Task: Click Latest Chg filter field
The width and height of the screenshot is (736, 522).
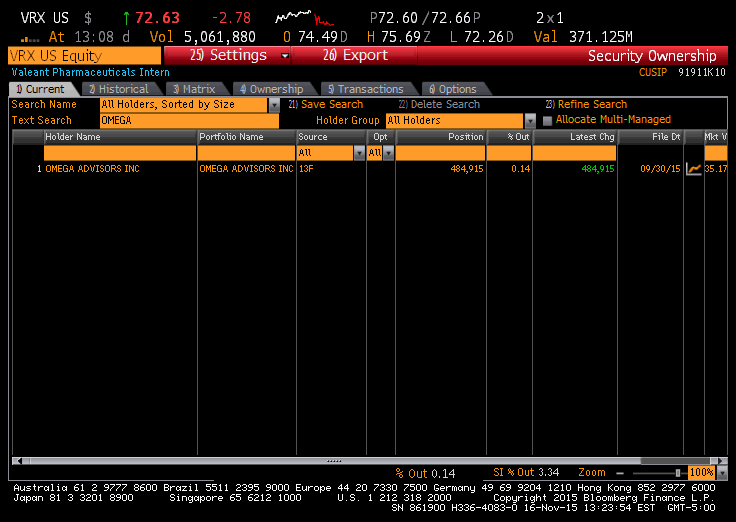Action: [575, 153]
